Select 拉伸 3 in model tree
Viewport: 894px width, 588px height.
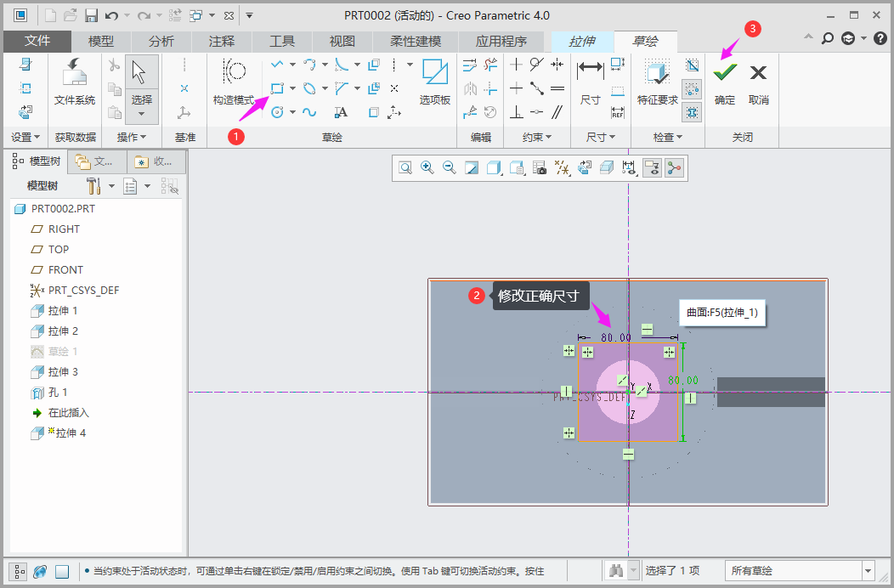(63, 372)
